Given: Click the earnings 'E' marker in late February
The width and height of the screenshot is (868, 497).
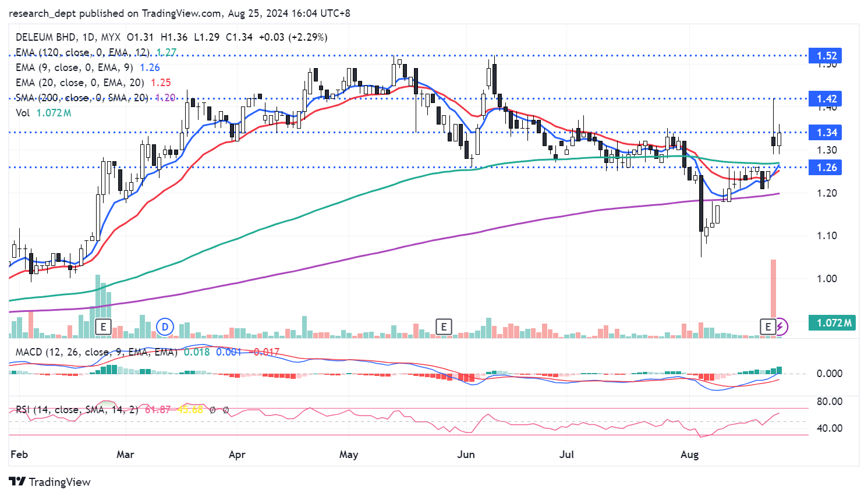Looking at the screenshot, I should (x=103, y=326).
